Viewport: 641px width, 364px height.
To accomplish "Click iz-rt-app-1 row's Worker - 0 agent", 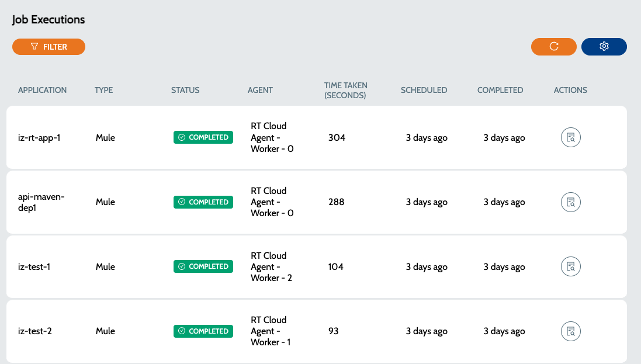I will 272,137.
